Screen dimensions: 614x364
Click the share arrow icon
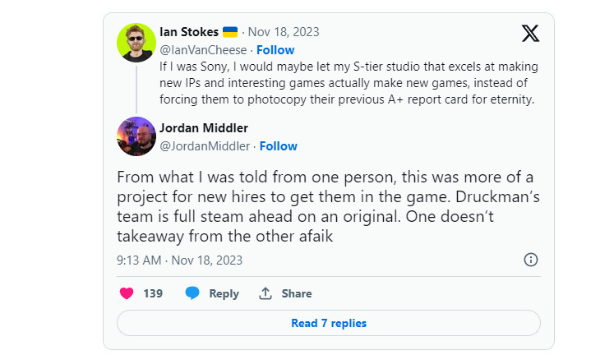[x=265, y=293]
